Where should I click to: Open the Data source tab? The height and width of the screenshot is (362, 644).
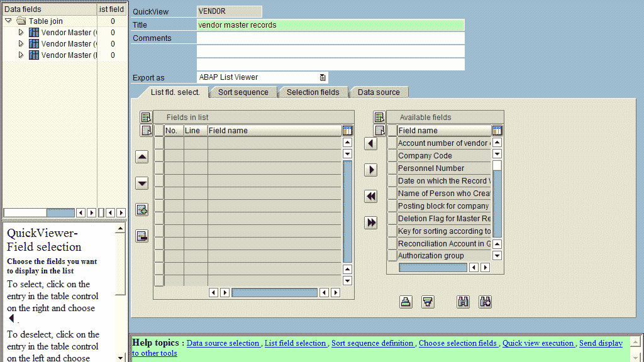point(379,92)
